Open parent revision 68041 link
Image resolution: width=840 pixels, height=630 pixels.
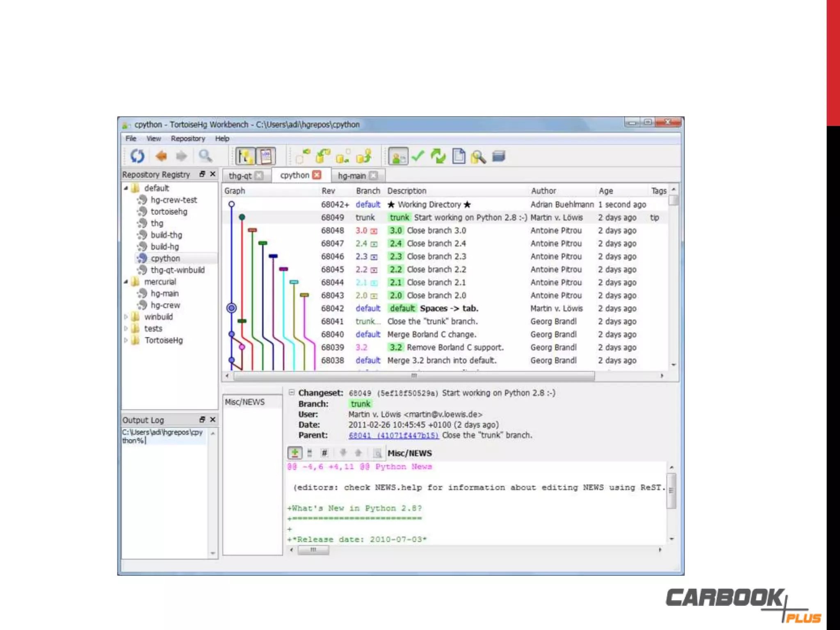(393, 435)
